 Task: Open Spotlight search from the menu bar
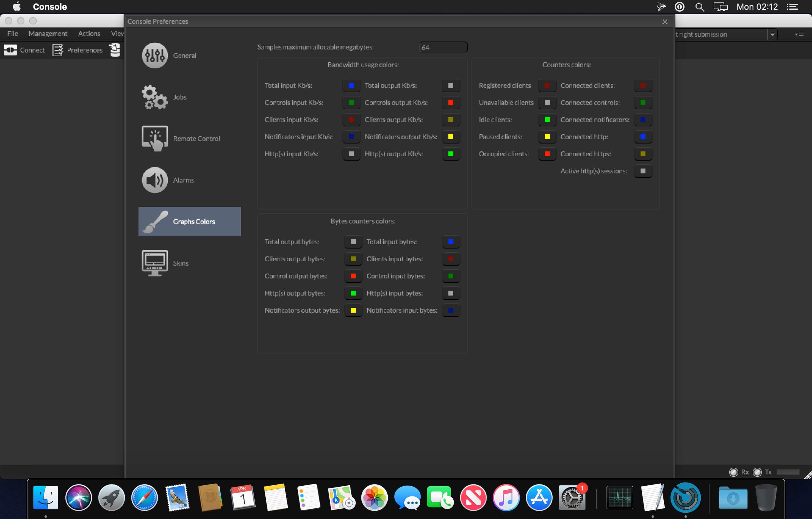coord(699,7)
